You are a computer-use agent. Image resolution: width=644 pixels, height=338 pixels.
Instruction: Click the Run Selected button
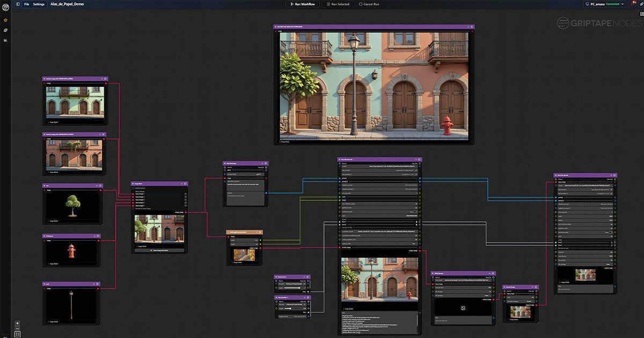tap(338, 4)
